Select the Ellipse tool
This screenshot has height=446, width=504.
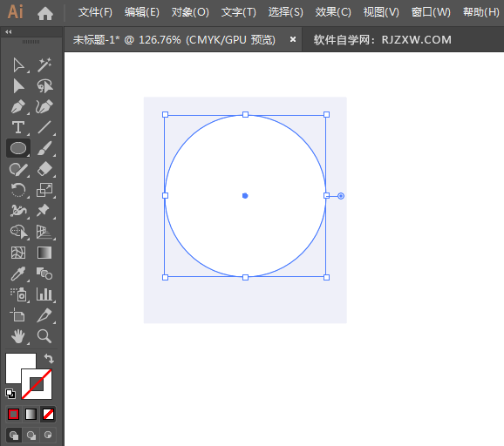click(x=18, y=148)
